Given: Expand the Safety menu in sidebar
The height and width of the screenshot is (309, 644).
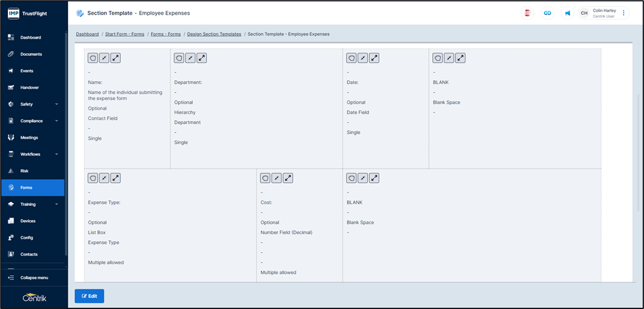Looking at the screenshot, I should (x=56, y=104).
